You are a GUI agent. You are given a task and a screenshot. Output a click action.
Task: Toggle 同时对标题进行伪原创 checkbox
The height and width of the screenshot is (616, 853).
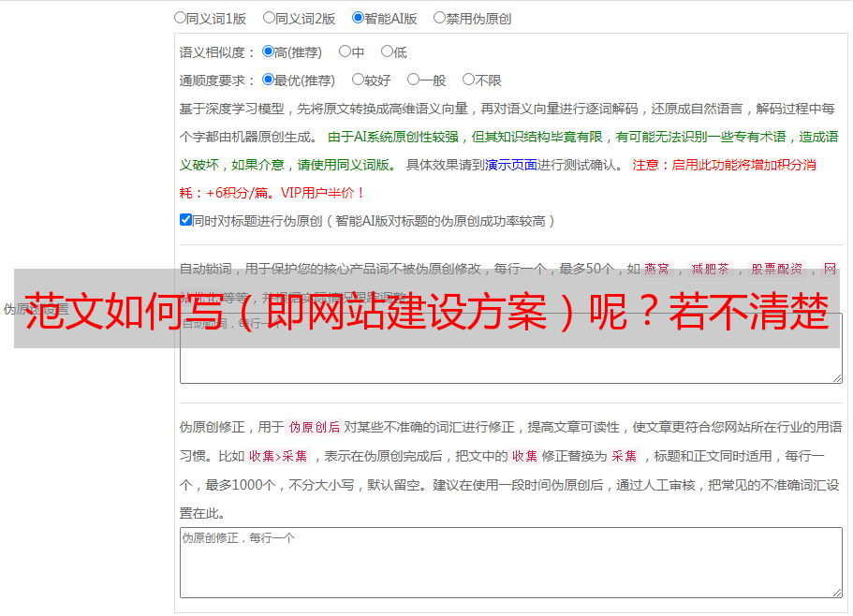(185, 220)
